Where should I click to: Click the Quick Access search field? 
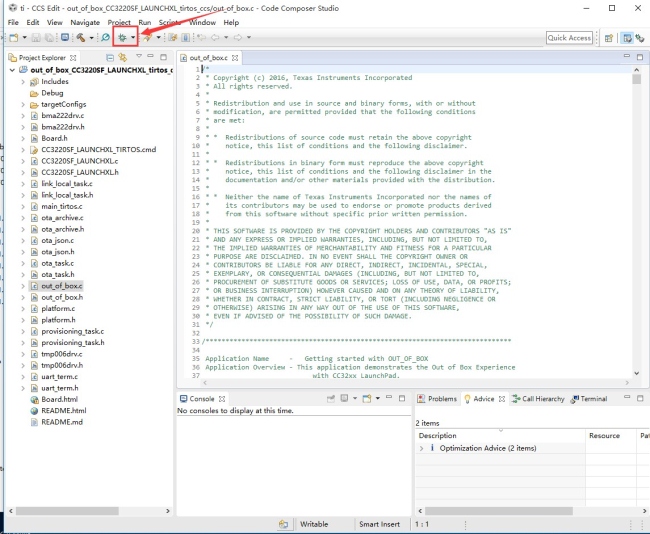[570, 38]
